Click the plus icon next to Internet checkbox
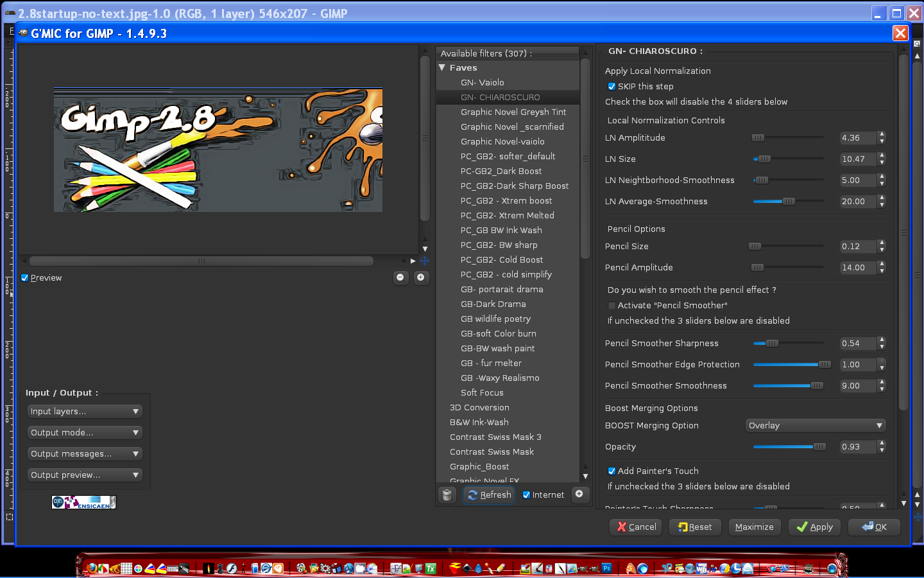This screenshot has width=924, height=578. [x=579, y=494]
